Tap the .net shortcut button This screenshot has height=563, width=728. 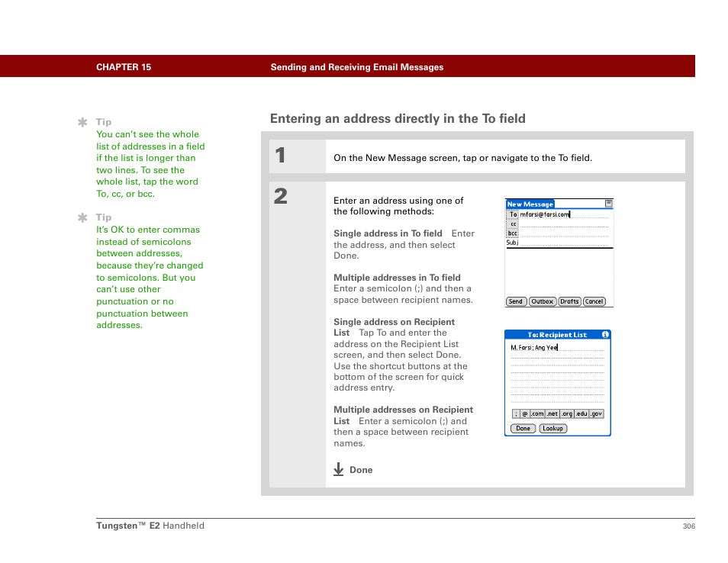tap(552, 414)
